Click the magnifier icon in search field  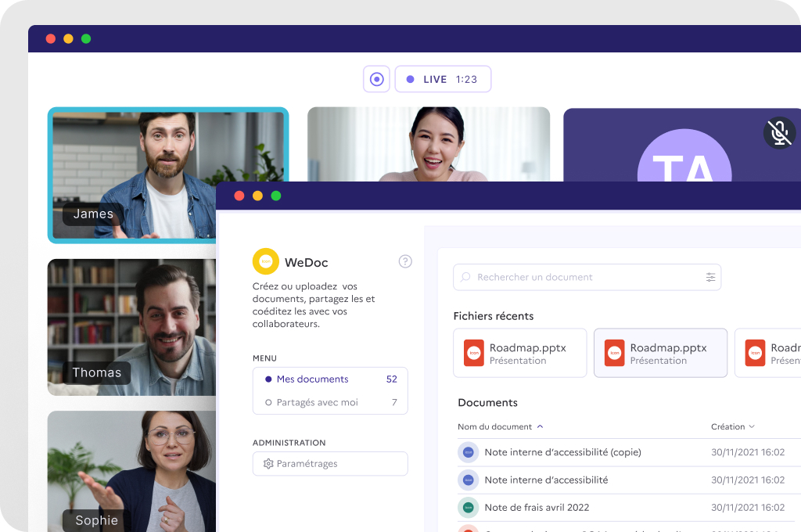(x=465, y=277)
